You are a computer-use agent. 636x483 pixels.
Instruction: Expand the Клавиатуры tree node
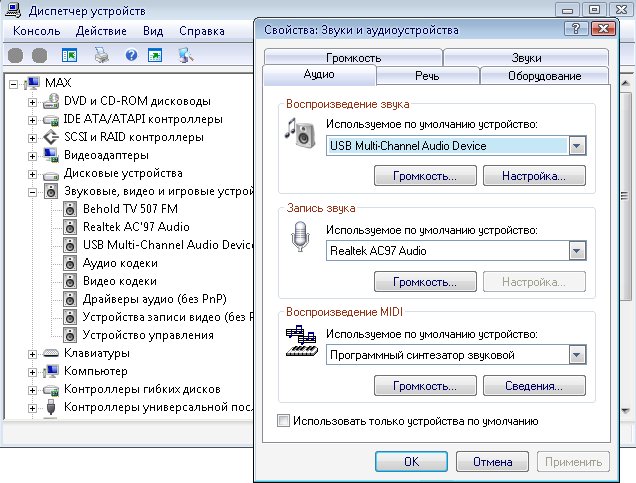33,353
